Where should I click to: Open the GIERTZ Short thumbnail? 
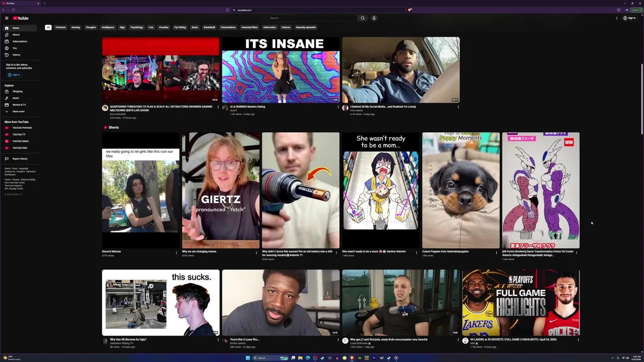coord(221,190)
